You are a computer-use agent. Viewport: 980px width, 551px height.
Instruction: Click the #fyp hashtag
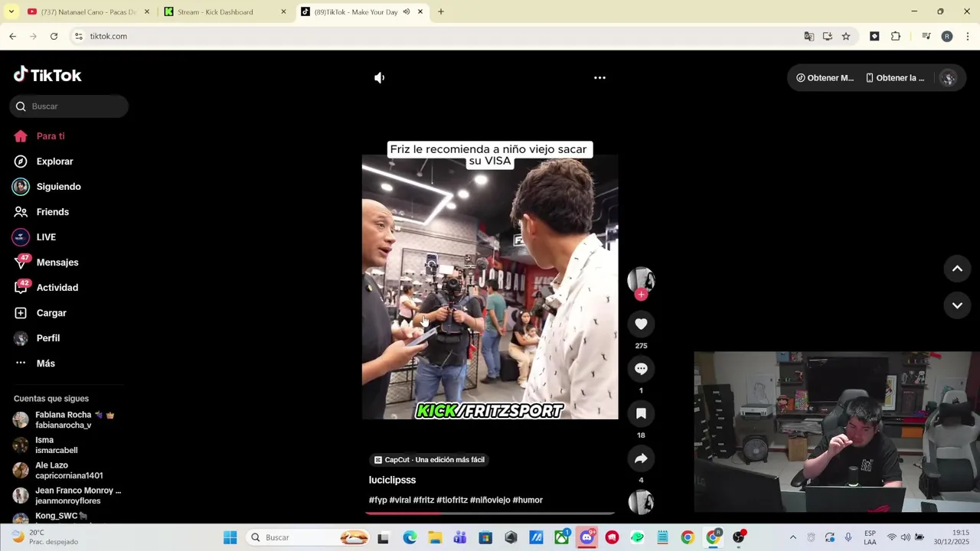tap(377, 500)
